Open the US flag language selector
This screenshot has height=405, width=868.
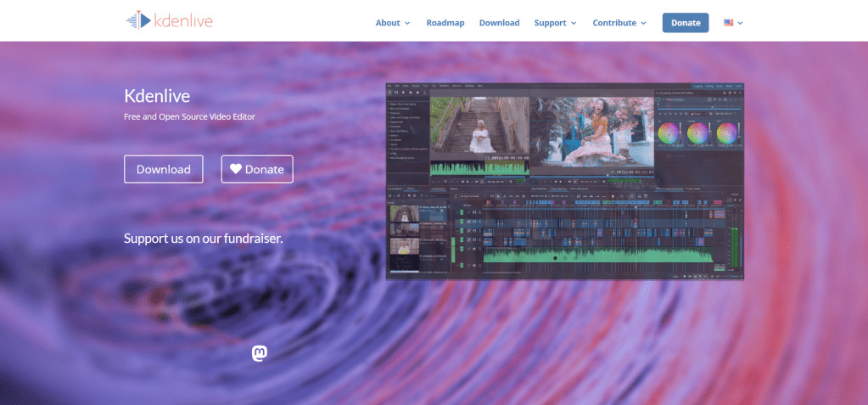[733, 23]
